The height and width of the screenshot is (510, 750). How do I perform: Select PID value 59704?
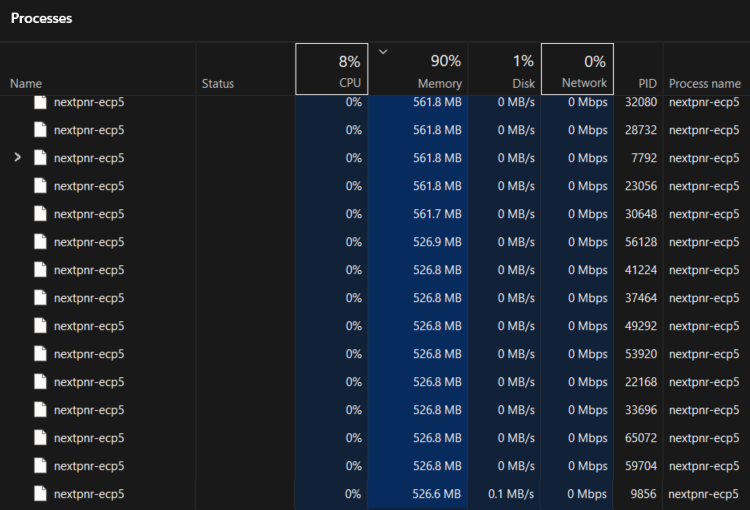click(x=641, y=466)
